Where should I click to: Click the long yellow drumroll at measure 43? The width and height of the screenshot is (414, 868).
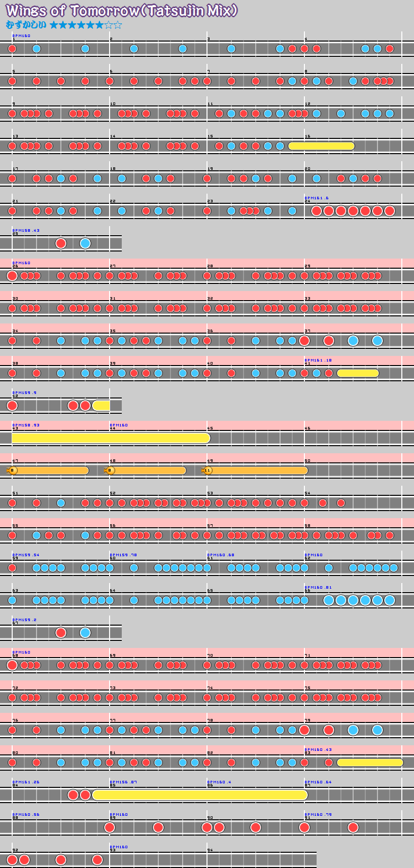click(x=111, y=438)
